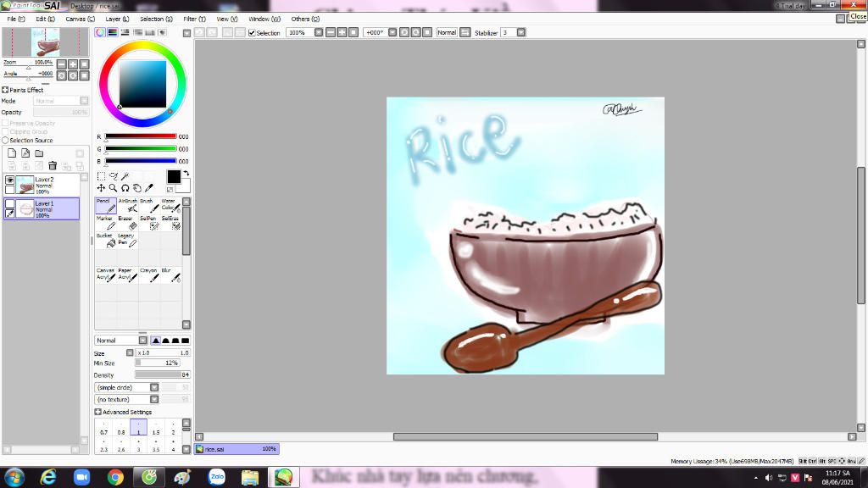Open the rotation angle dropdown
Image resolution: width=868 pixels, height=488 pixels.
392,33
